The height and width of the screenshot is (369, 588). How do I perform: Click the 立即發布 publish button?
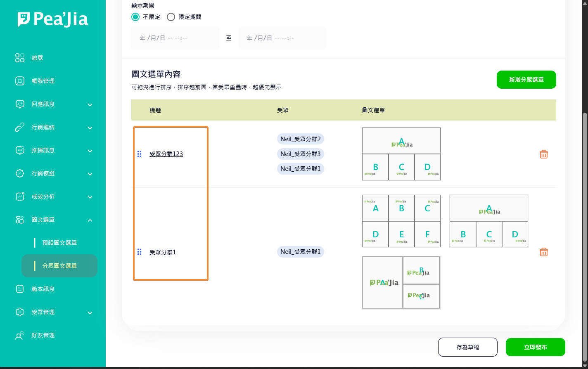coord(535,347)
